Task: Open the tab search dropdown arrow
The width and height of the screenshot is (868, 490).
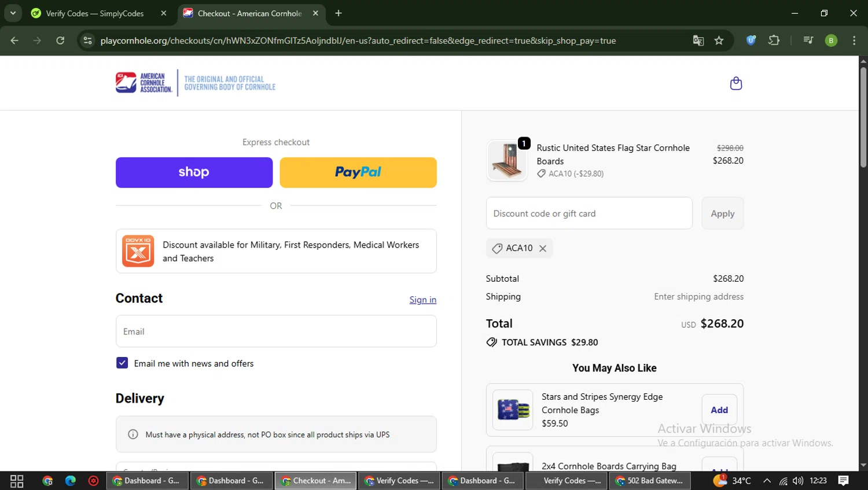Action: [13, 13]
